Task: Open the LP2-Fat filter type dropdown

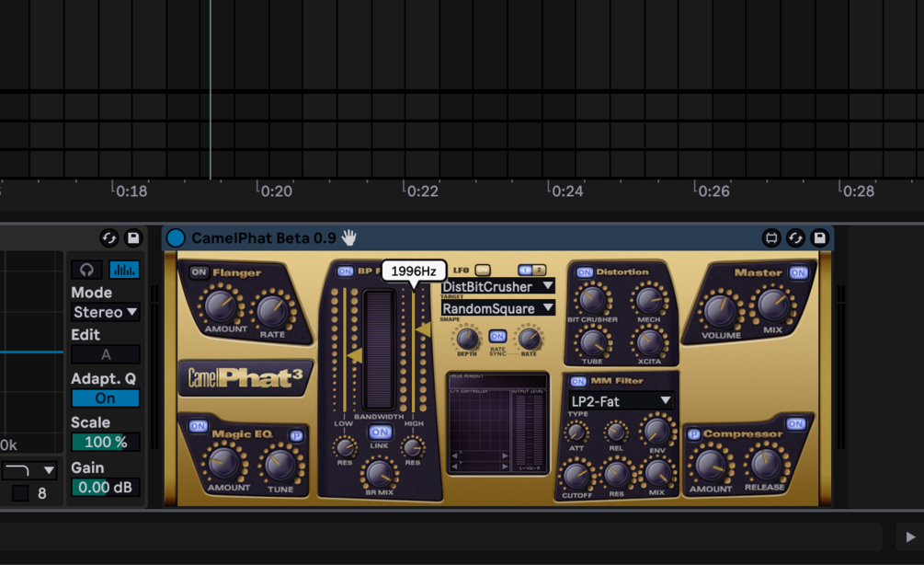Action: [x=621, y=401]
